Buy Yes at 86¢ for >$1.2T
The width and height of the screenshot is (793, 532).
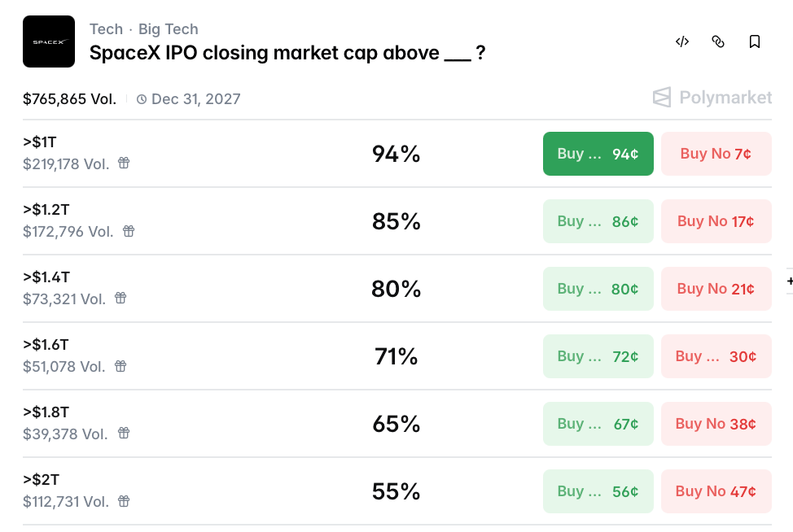point(598,221)
